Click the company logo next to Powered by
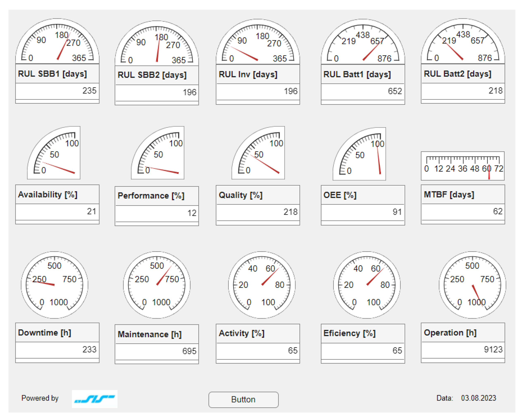Image resolution: width=523 pixels, height=420 pixels. (x=95, y=399)
